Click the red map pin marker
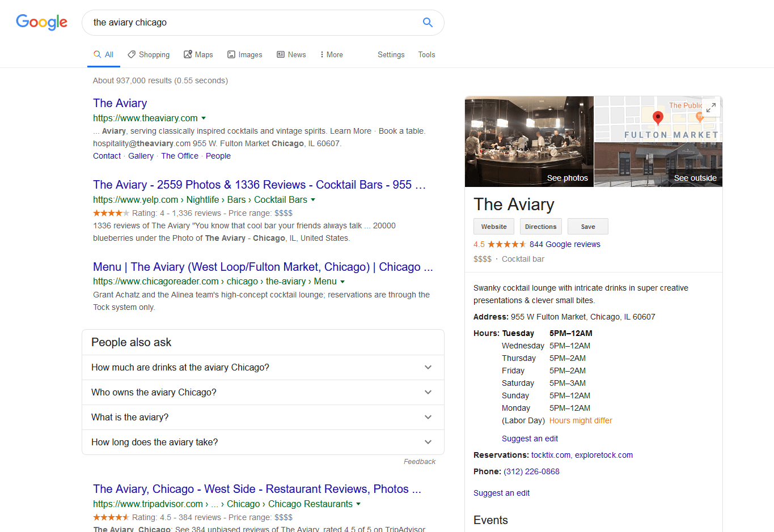Screen dimensions: 774x532 [x=658, y=117]
